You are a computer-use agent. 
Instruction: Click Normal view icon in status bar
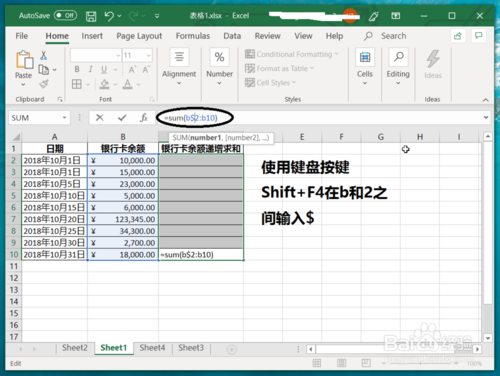pos(317,363)
